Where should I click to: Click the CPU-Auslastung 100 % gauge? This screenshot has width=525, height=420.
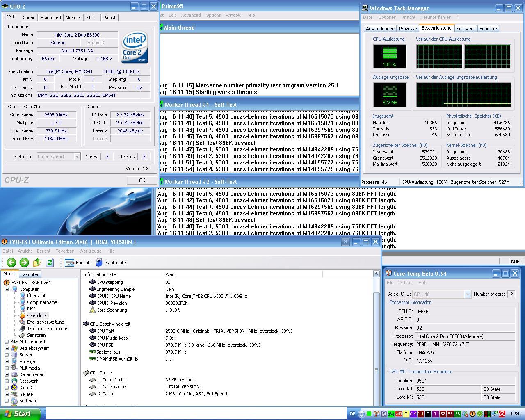coord(390,57)
